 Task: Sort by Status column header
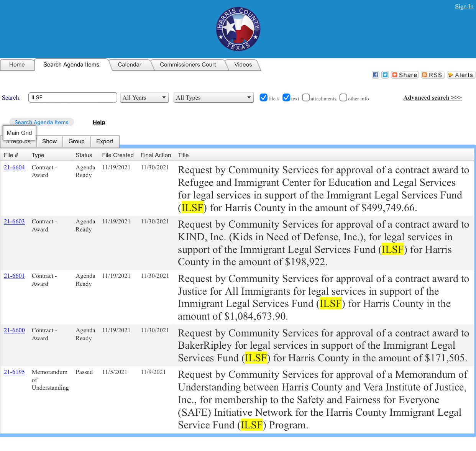[x=84, y=155]
